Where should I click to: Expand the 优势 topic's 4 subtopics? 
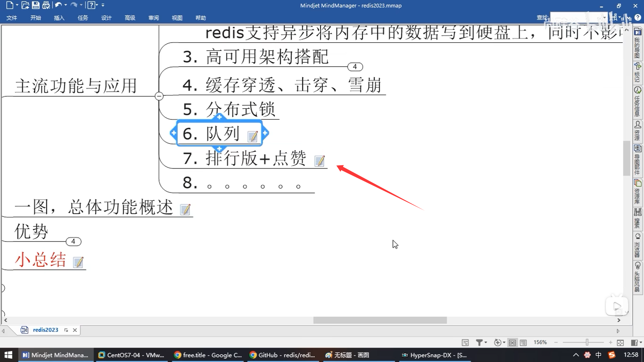click(73, 241)
